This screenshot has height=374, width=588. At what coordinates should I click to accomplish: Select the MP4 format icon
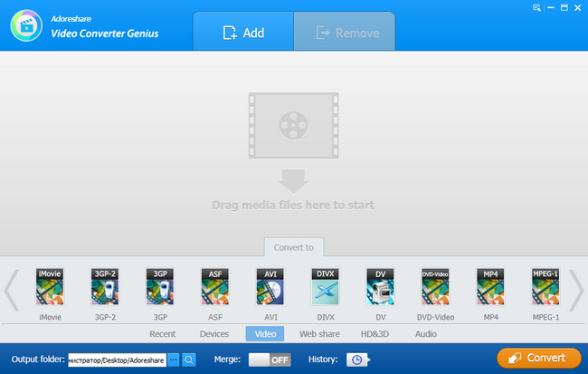(490, 286)
